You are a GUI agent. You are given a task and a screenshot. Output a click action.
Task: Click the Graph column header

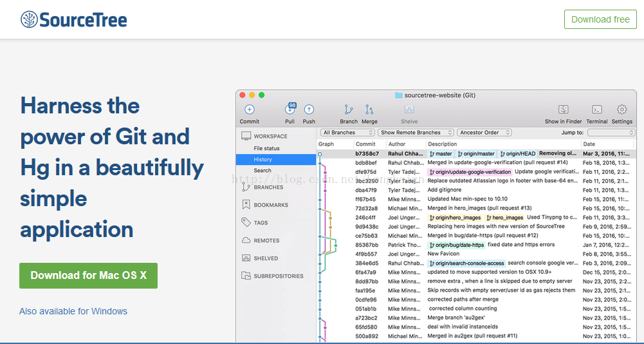coord(326,144)
